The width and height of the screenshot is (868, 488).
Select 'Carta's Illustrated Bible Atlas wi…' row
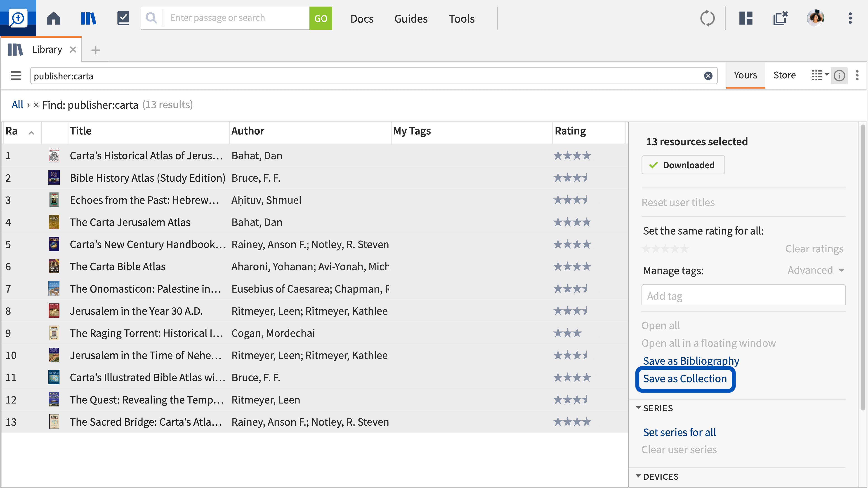(314, 378)
